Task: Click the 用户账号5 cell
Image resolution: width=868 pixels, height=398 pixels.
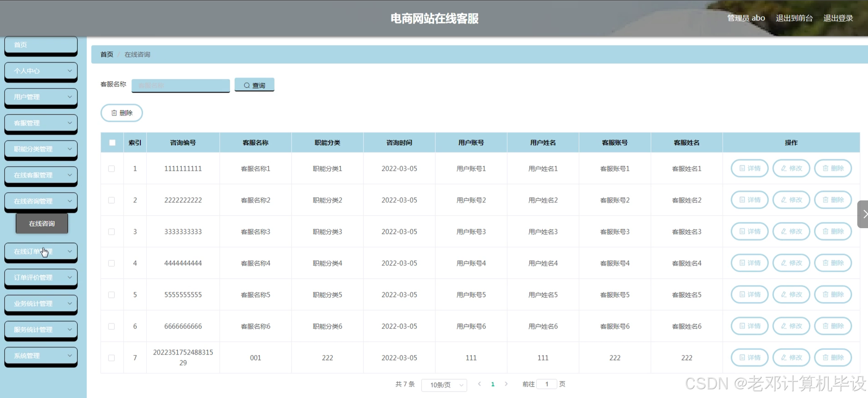Action: (x=471, y=295)
